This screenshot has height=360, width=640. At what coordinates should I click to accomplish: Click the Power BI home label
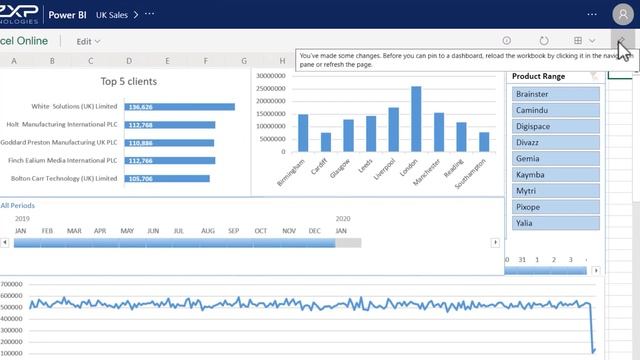pos(67,15)
